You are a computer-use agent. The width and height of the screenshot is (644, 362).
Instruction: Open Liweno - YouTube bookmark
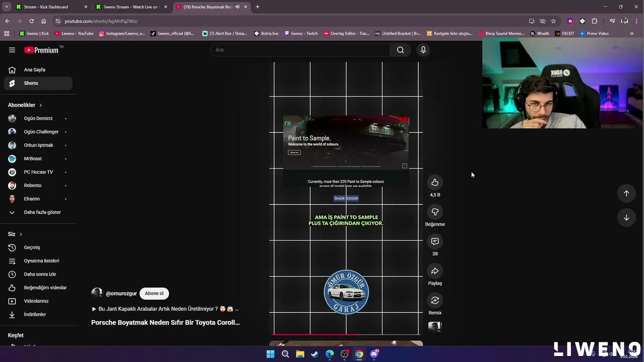74,34
